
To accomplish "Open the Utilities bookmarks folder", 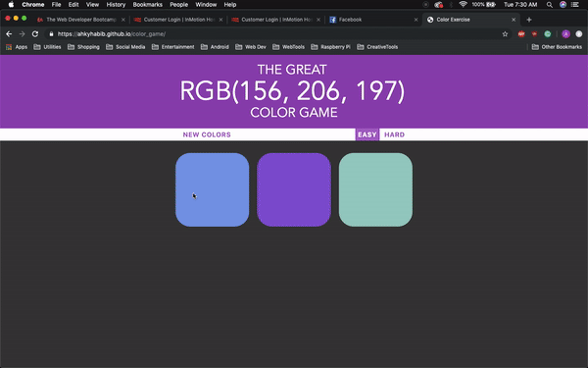I will point(47,47).
